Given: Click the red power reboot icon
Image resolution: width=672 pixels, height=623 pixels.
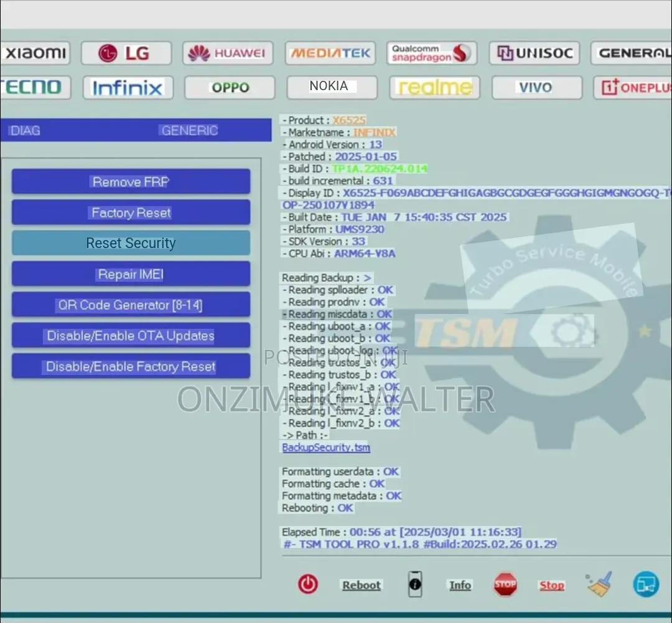Looking at the screenshot, I should pos(308,584).
